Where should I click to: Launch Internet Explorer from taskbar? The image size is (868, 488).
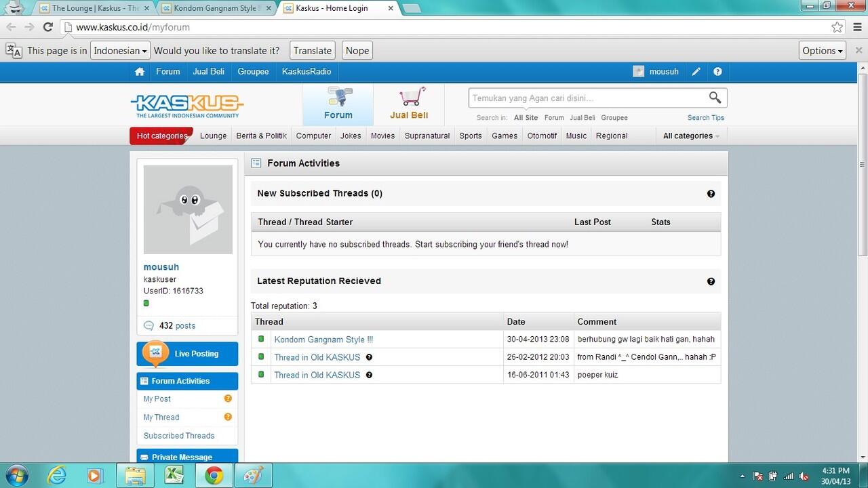(57, 476)
